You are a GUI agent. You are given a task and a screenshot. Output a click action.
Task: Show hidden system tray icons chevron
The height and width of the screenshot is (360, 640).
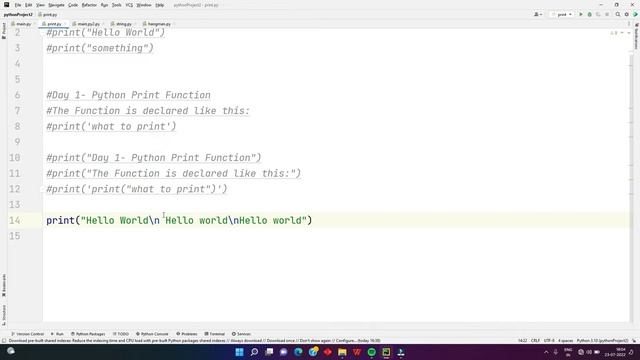[546, 352]
